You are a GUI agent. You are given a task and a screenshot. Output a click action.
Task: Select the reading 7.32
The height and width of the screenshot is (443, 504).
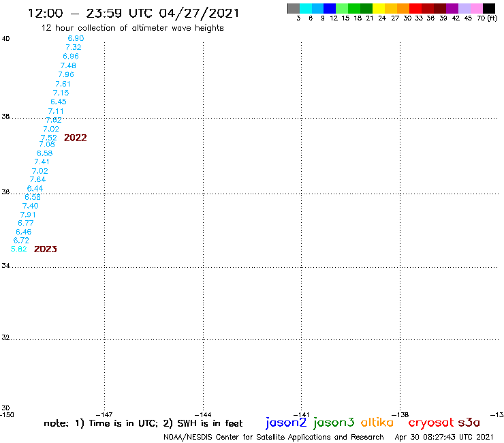[x=74, y=47]
